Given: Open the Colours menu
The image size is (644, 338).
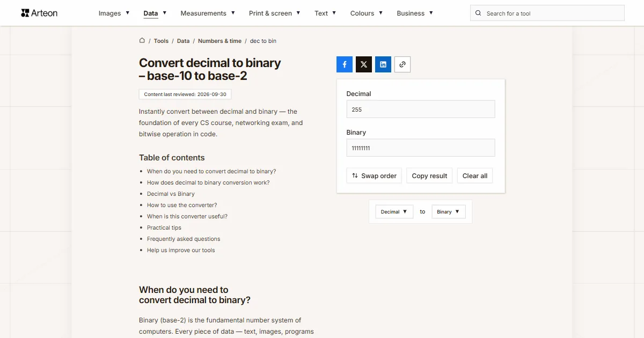Looking at the screenshot, I should (x=367, y=13).
